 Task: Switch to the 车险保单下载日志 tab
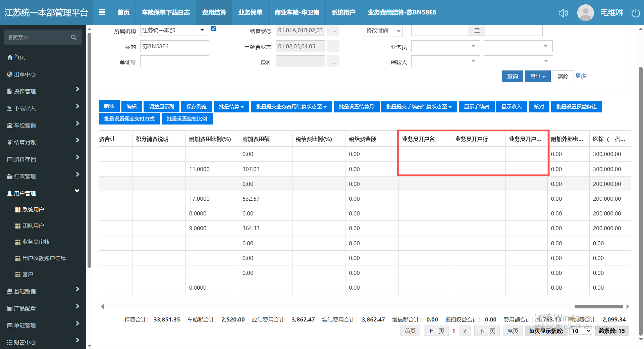[166, 12]
